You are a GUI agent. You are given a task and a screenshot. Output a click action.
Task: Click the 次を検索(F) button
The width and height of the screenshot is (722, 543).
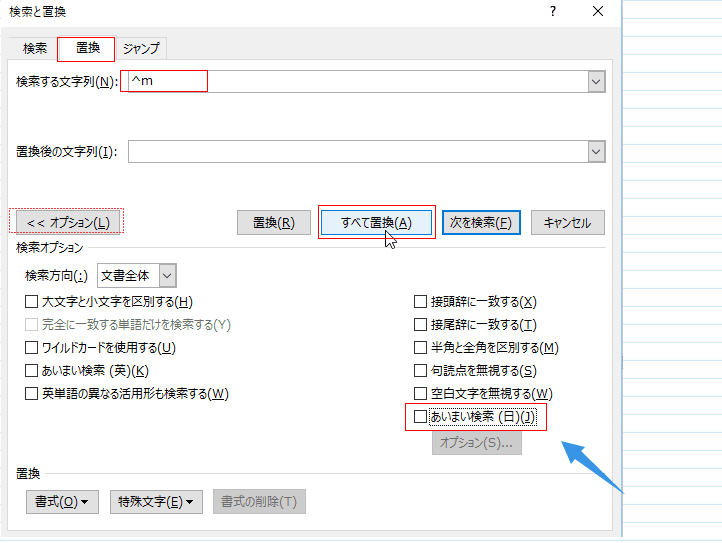pos(481,222)
